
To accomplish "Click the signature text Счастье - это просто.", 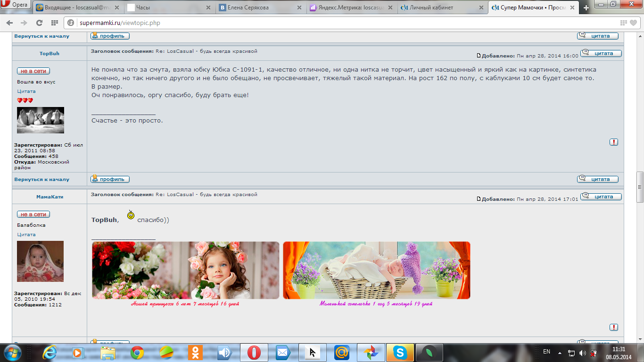I will pyautogui.click(x=127, y=120).
